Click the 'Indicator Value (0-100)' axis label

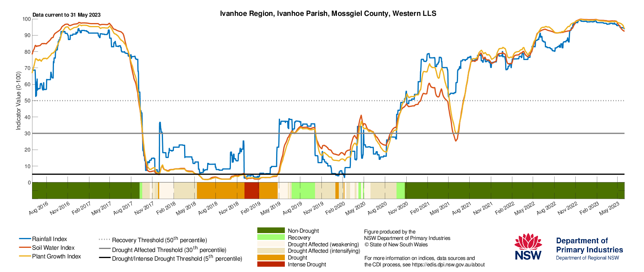18,101
